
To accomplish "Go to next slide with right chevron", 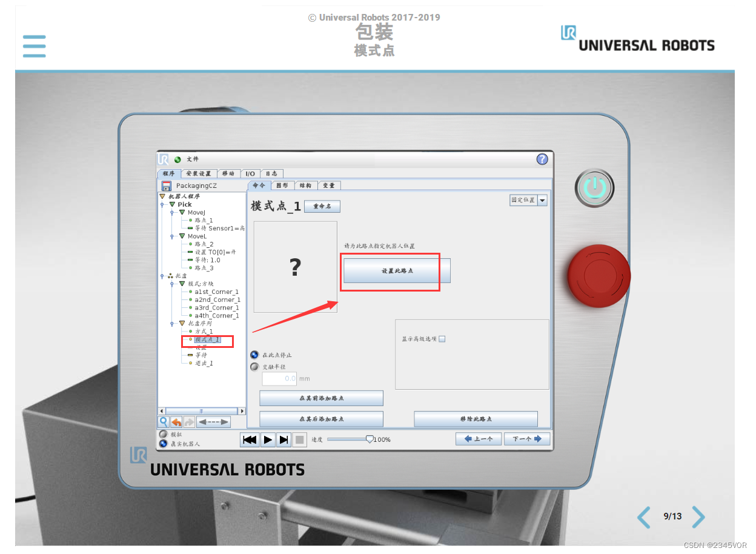I will [698, 517].
